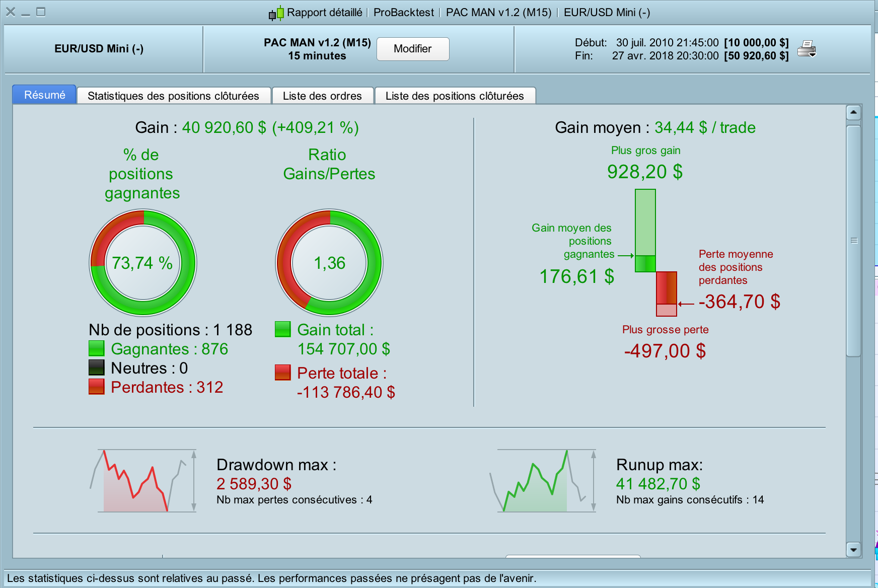
Task: Click the printer icon
Action: [807, 49]
